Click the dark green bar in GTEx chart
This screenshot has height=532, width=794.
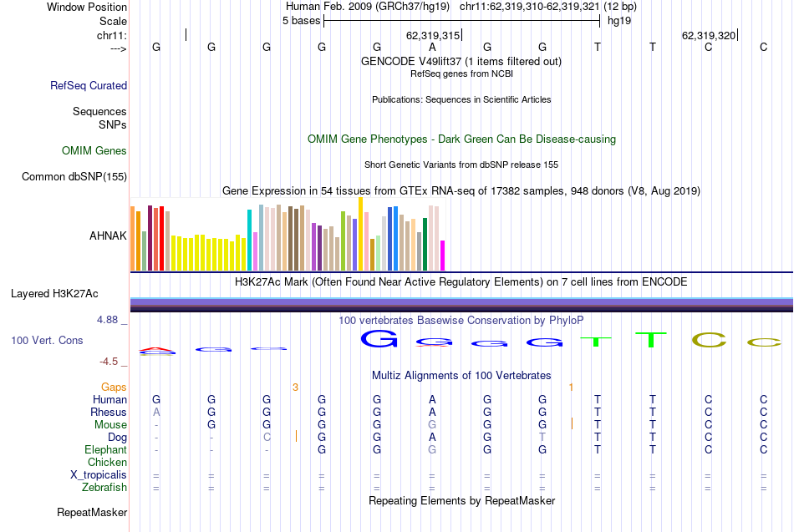(425, 244)
